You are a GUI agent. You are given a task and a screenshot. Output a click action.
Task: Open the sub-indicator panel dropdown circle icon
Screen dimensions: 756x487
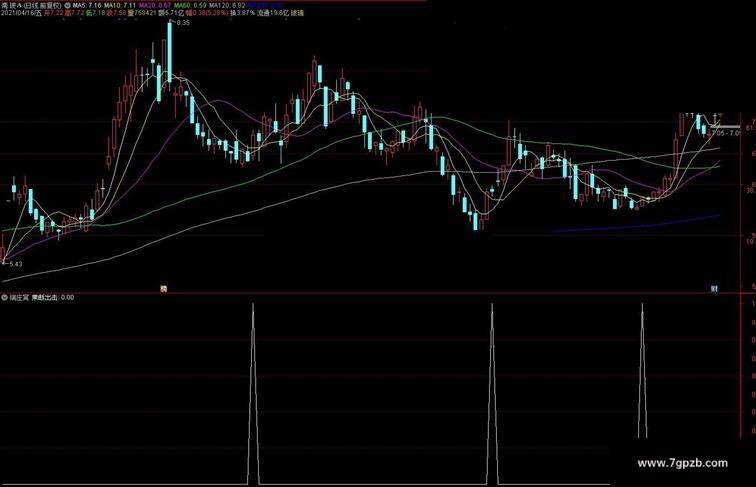point(4,298)
